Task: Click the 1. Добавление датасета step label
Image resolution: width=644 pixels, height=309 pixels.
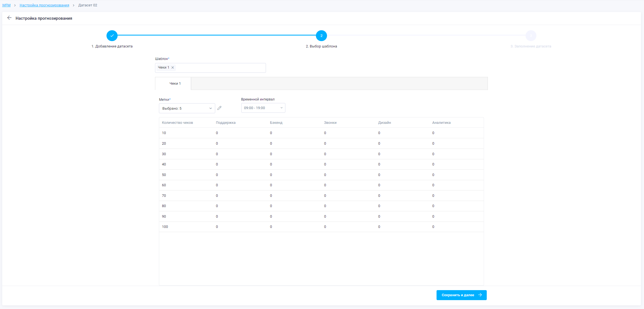Action: tap(112, 46)
